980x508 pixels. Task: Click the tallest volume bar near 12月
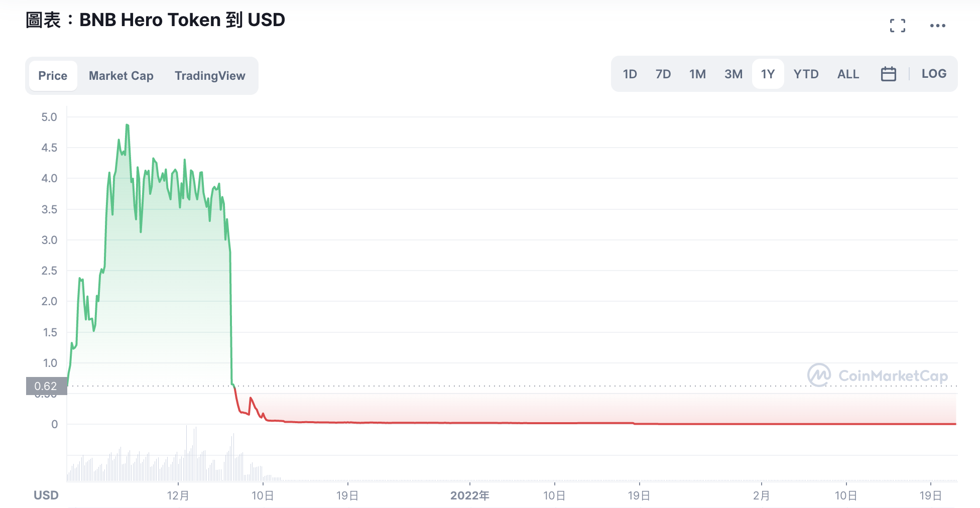pyautogui.click(x=187, y=453)
